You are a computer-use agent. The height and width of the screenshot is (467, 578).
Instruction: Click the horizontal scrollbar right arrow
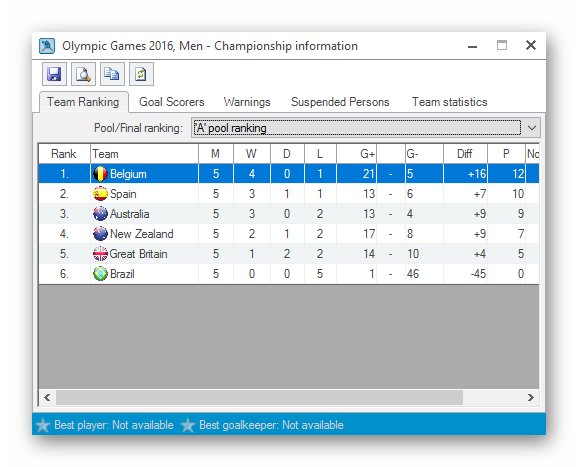point(530,397)
